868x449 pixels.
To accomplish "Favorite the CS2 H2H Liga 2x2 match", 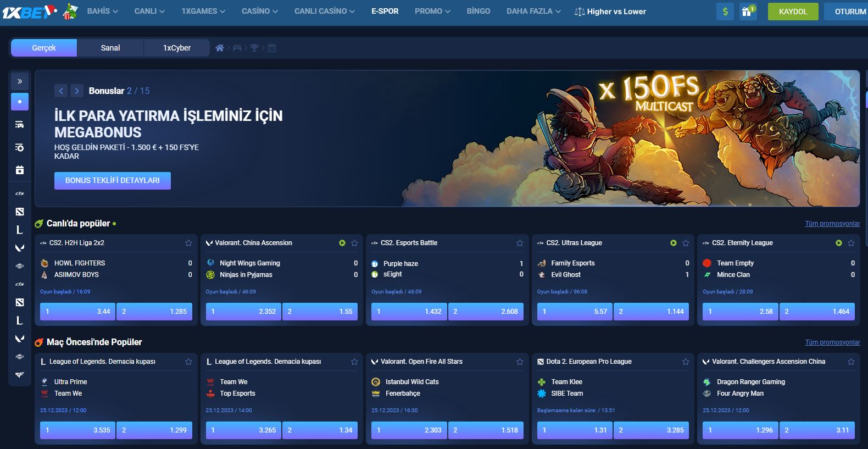I will [188, 243].
